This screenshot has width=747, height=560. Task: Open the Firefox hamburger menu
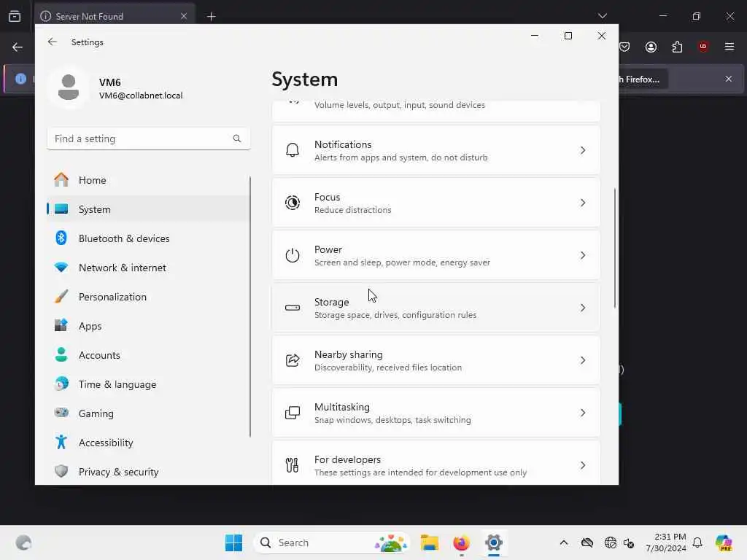(x=729, y=47)
